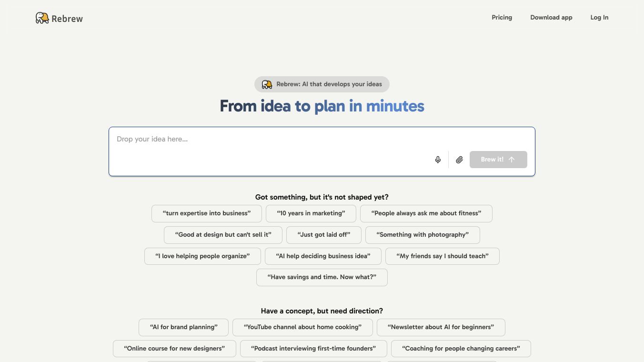Choose the "10 years in marketing" chip
Viewport: 644px width, 362px height.
(311, 213)
